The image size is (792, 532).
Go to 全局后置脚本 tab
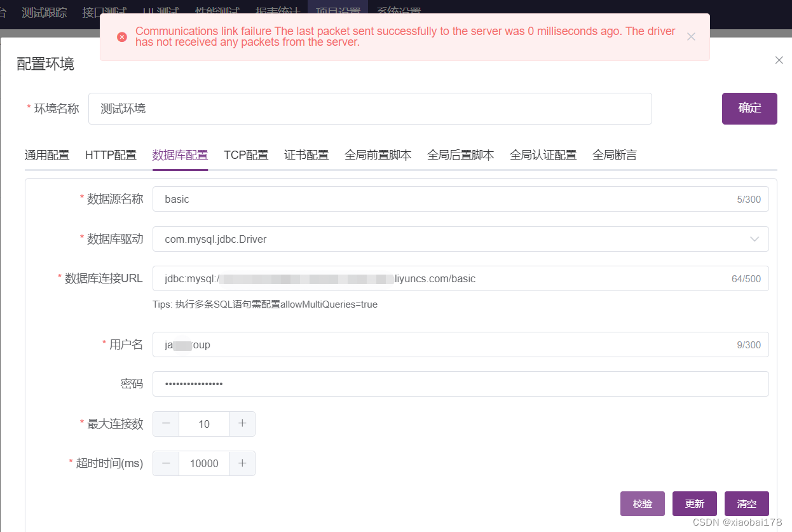(460, 155)
